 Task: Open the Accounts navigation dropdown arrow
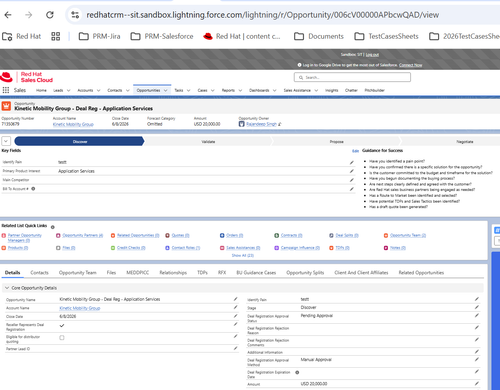(x=98, y=90)
